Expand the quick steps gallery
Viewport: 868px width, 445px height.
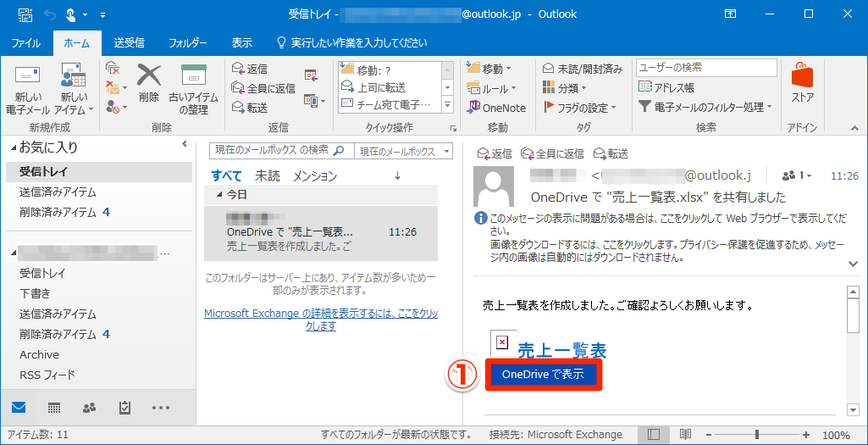(x=448, y=104)
